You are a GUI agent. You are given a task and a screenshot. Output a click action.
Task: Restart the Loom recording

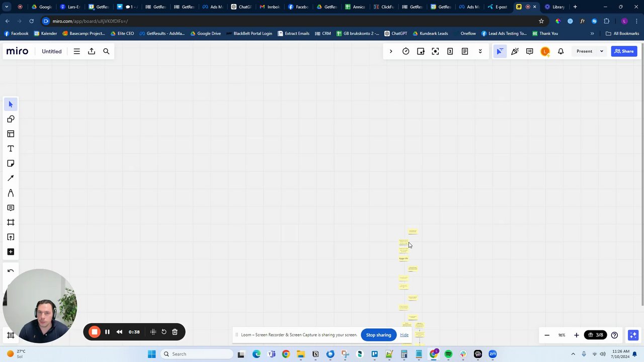164,332
